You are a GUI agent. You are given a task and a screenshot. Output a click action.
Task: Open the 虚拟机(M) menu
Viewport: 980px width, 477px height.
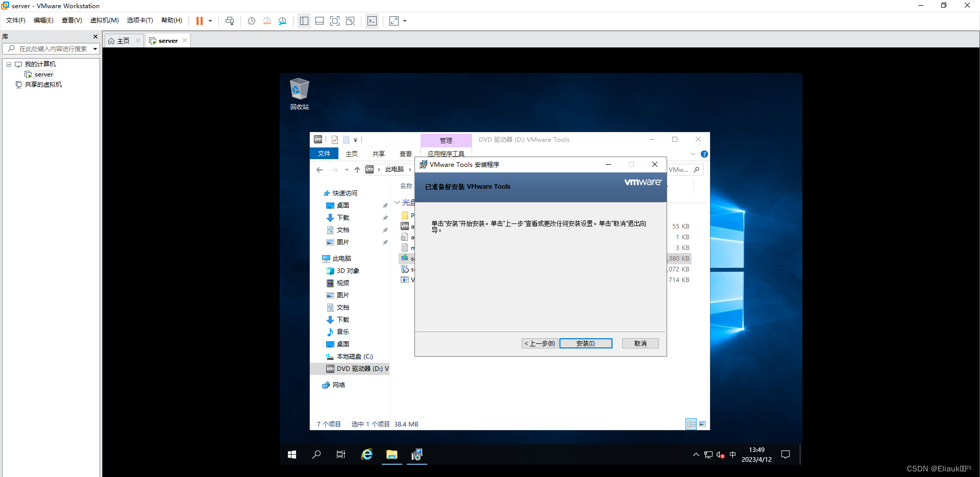click(104, 20)
